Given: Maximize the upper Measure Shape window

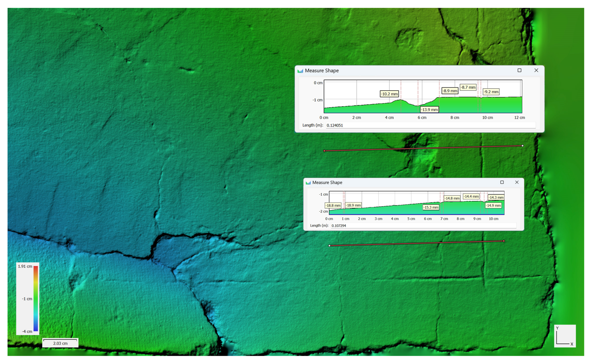Looking at the screenshot, I should [519, 70].
